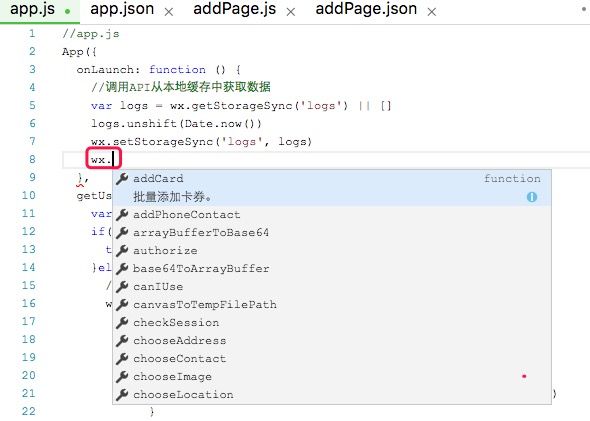Open the addPage.js tab
This screenshot has width=590, height=421.
(234, 9)
